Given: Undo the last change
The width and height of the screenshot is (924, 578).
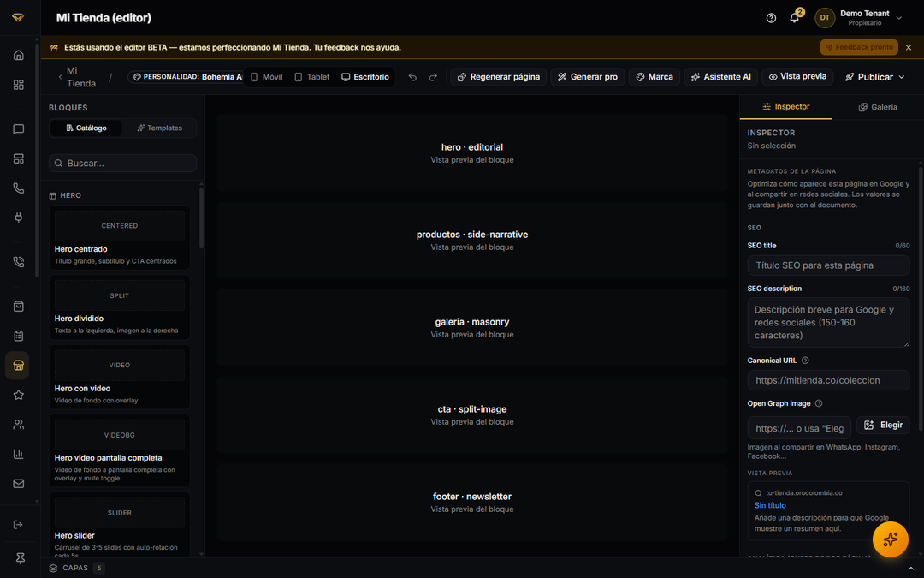Looking at the screenshot, I should coord(412,77).
